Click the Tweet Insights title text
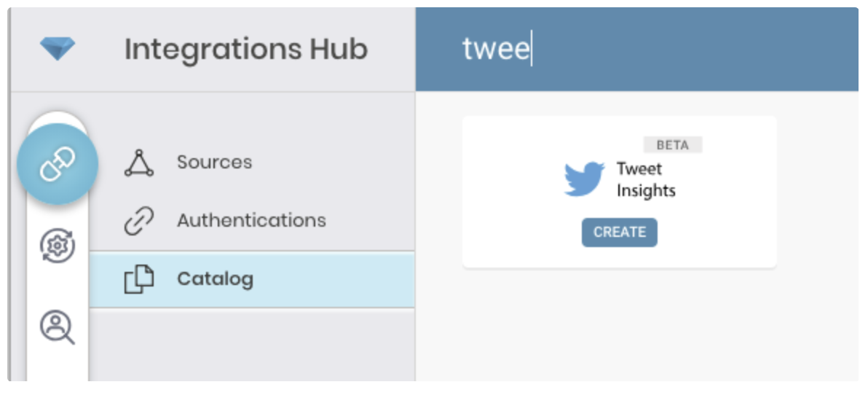 click(x=646, y=180)
